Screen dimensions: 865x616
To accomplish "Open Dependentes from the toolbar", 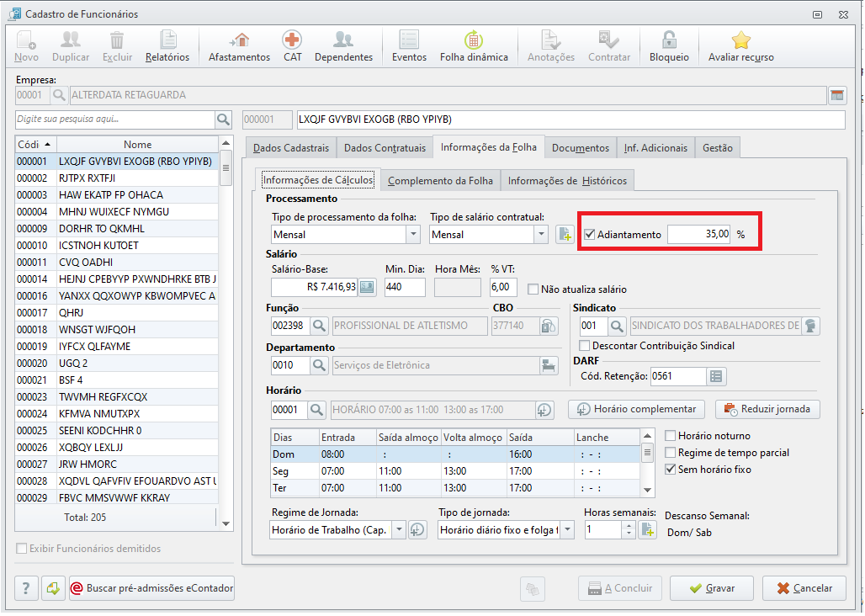I will [x=343, y=45].
